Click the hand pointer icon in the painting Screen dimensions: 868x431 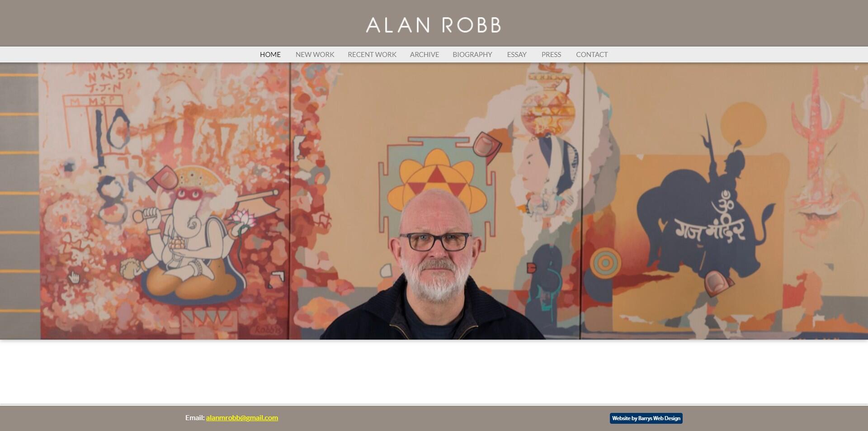click(74, 277)
